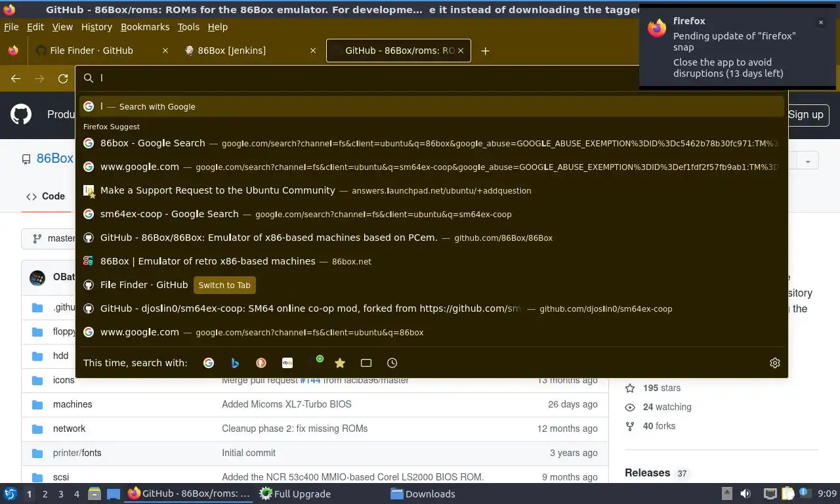Viewport: 840px width, 504px height.
Task: Search history using the clock icon
Action: tap(392, 363)
